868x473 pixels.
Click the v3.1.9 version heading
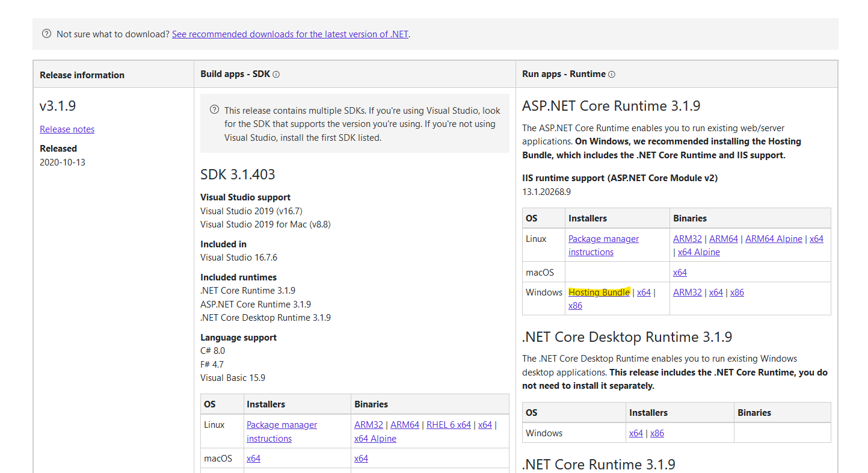click(58, 107)
